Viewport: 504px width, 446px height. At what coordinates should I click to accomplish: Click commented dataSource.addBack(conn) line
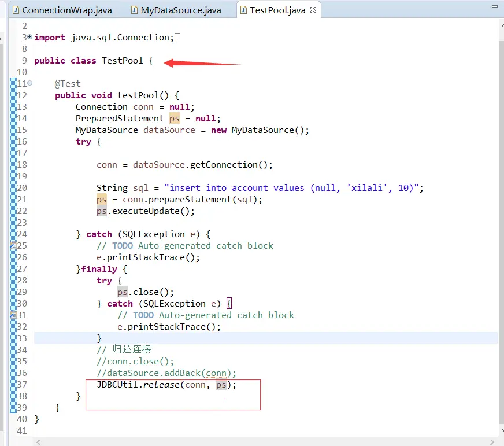[166, 373]
